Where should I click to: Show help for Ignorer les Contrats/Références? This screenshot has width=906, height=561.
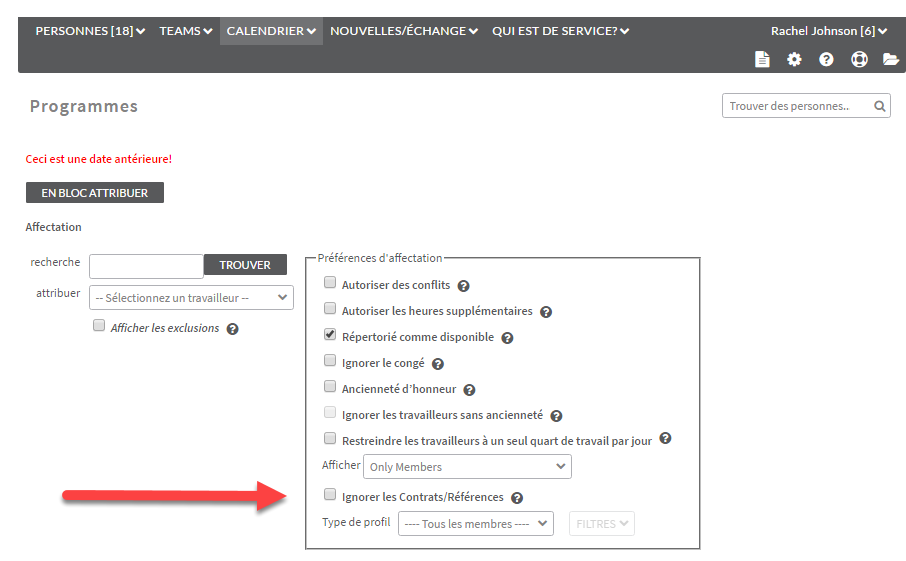click(x=517, y=498)
